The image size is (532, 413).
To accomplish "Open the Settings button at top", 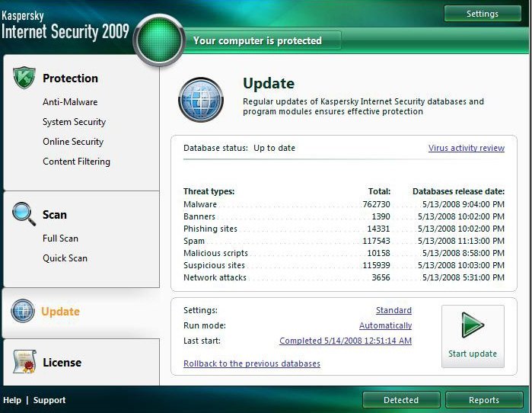I will coord(483,14).
